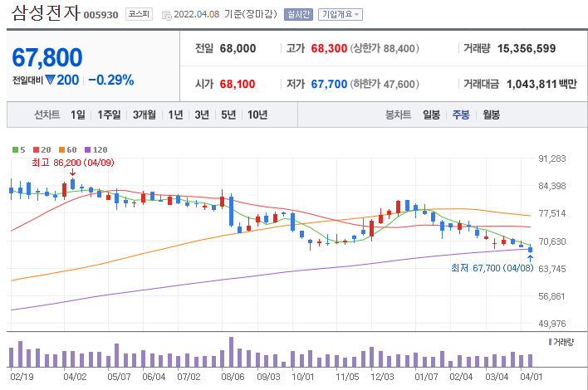
Task: Click the 84,398 y-axis label
Action: click(552, 186)
